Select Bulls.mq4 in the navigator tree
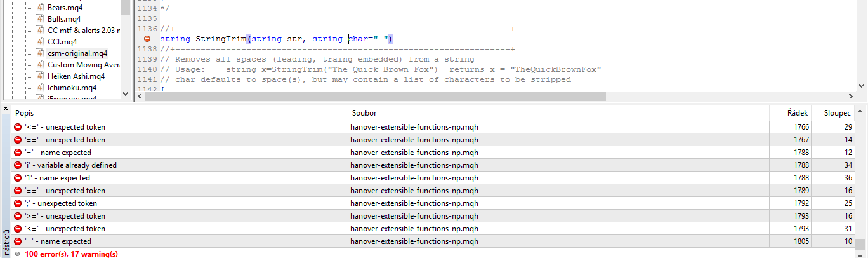The width and height of the screenshot is (868, 258). point(63,18)
